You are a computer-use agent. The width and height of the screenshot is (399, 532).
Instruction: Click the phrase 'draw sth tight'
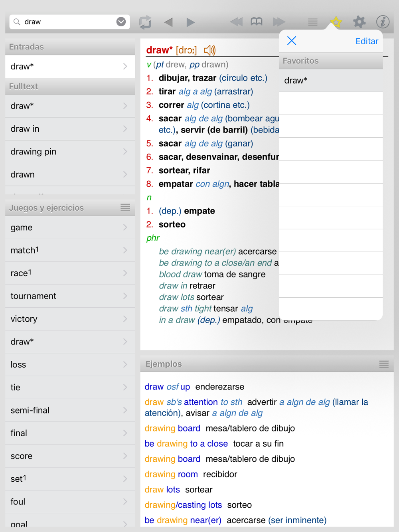185,309
